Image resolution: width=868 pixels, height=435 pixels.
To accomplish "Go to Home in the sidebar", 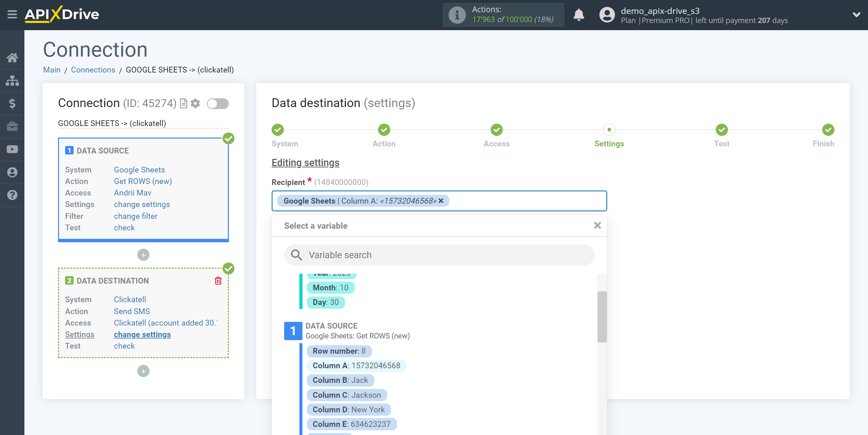I will pyautogui.click(x=12, y=58).
